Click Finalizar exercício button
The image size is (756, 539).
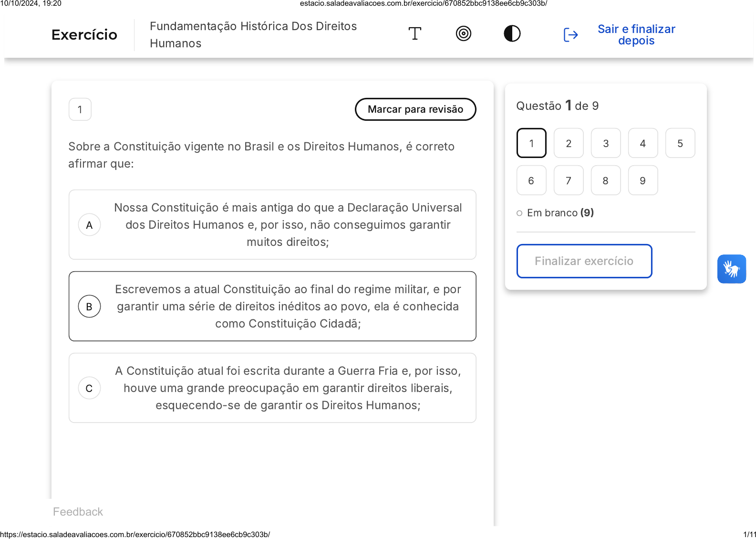(584, 261)
